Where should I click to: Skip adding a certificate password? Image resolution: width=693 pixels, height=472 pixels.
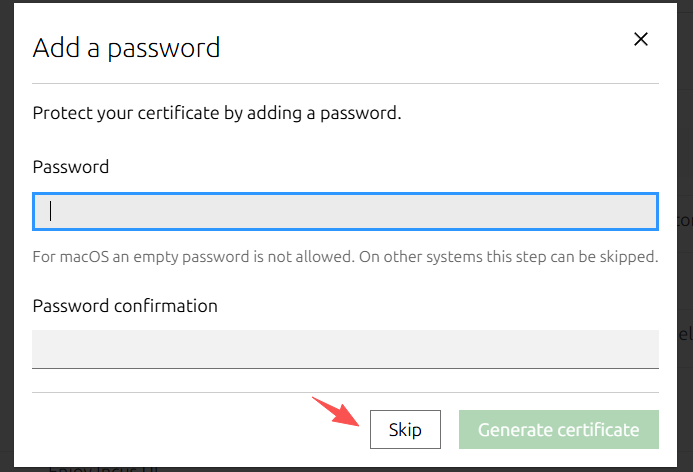pos(405,429)
